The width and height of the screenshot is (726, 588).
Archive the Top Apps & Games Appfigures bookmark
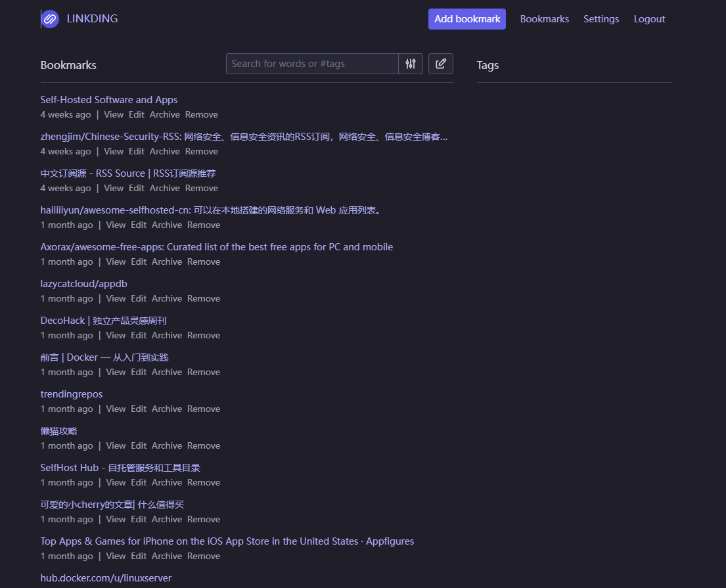click(167, 556)
